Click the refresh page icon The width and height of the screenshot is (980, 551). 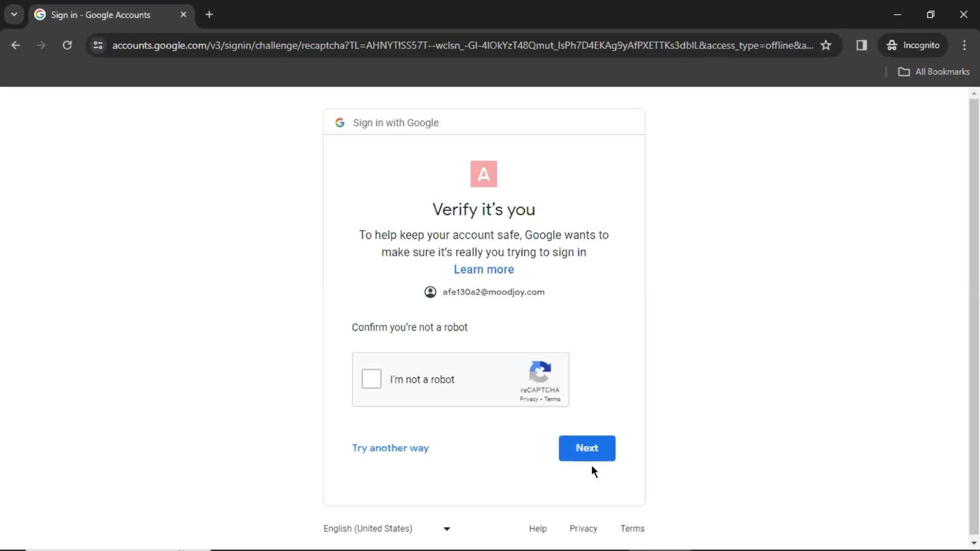click(x=67, y=45)
